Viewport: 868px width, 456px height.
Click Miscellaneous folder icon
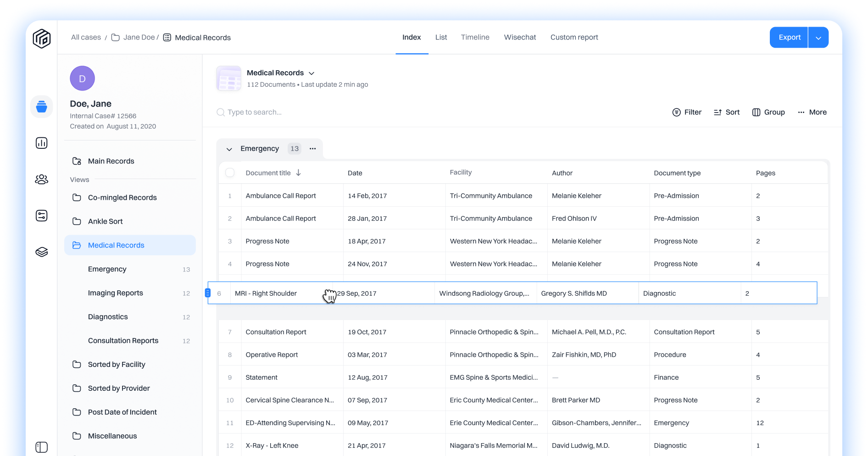pyautogui.click(x=77, y=436)
